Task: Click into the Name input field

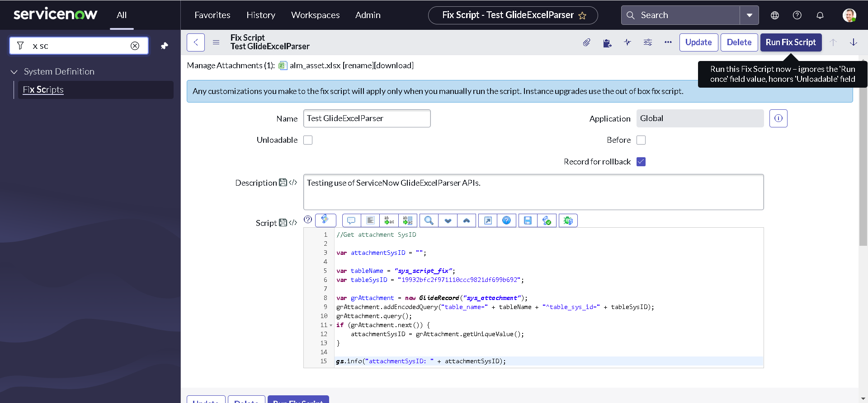Action: click(367, 118)
